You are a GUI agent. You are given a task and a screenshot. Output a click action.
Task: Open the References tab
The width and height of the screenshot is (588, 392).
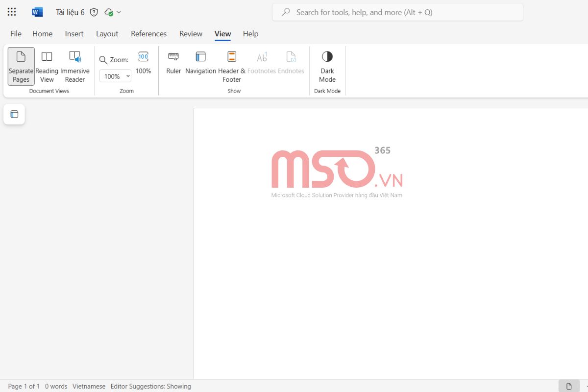pos(148,34)
